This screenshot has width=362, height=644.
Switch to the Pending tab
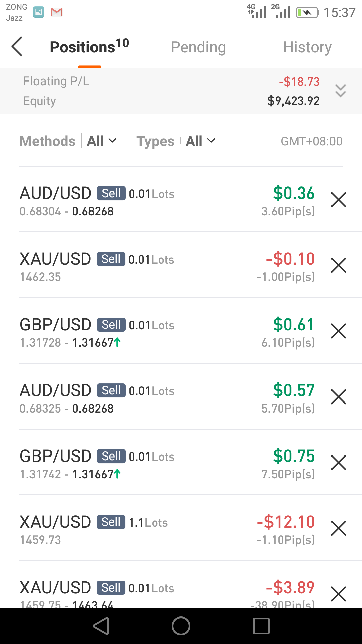(x=198, y=47)
